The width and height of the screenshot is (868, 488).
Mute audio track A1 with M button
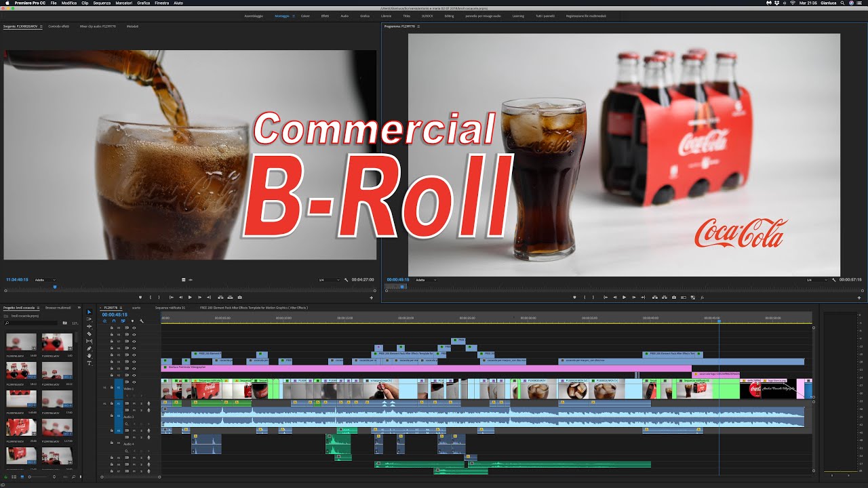[134, 403]
